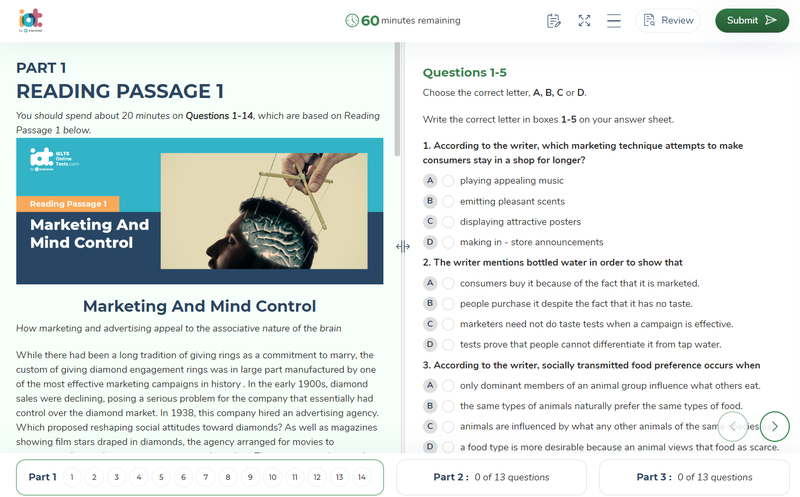
Task: Select 'tests prove that people cannot differentiate' option
Action: 448,344
